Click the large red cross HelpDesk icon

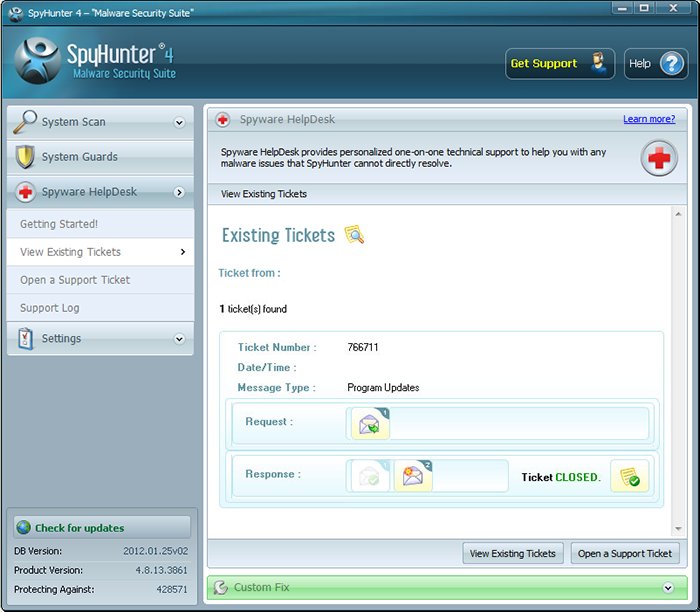659,158
